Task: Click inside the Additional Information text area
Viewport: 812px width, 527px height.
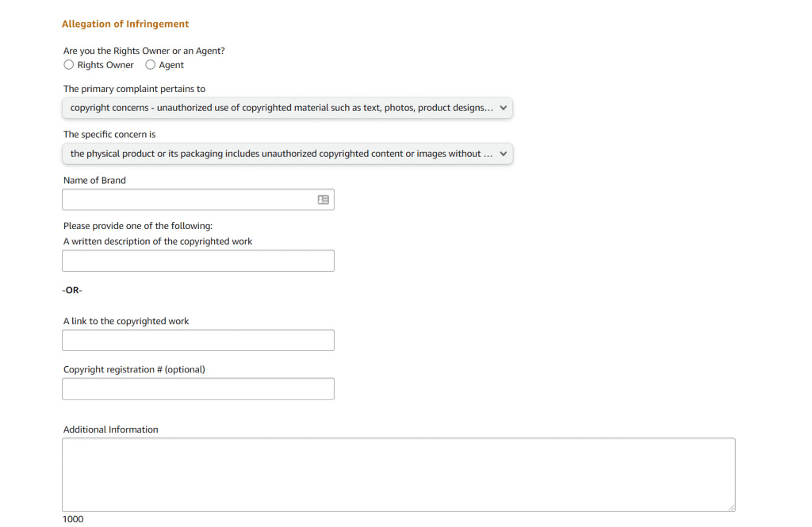Action: tap(396, 474)
